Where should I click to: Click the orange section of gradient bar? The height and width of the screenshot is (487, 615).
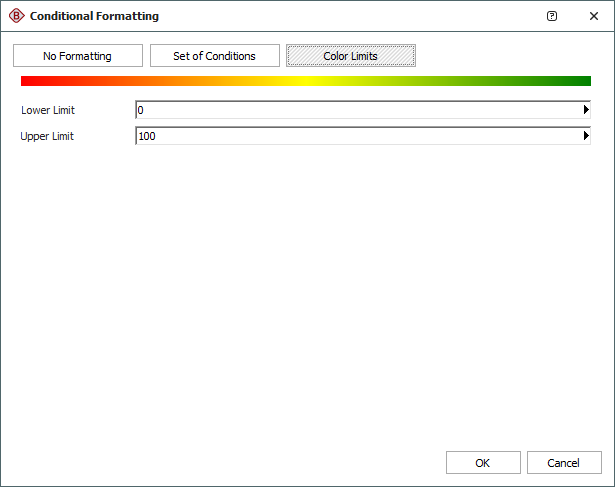(165, 81)
